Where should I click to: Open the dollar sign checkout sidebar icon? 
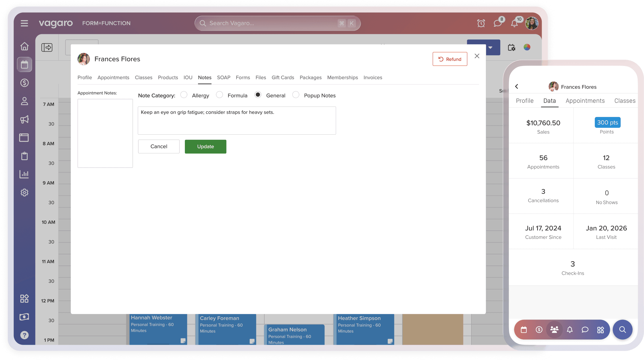coord(24,83)
